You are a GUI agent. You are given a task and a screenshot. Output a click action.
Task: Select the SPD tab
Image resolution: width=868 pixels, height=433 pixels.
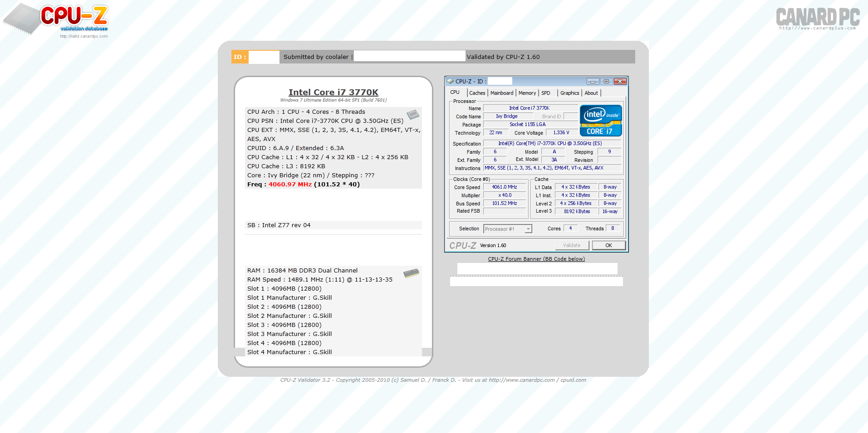coord(546,93)
